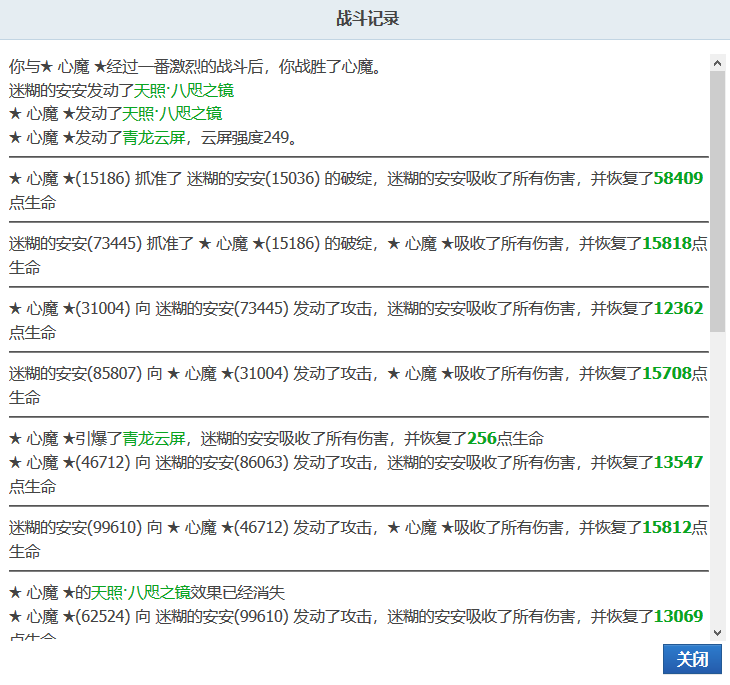Click 迷糊的安安(85807) at line start
Image resolution: width=730 pixels, height=685 pixels.
(x=75, y=373)
